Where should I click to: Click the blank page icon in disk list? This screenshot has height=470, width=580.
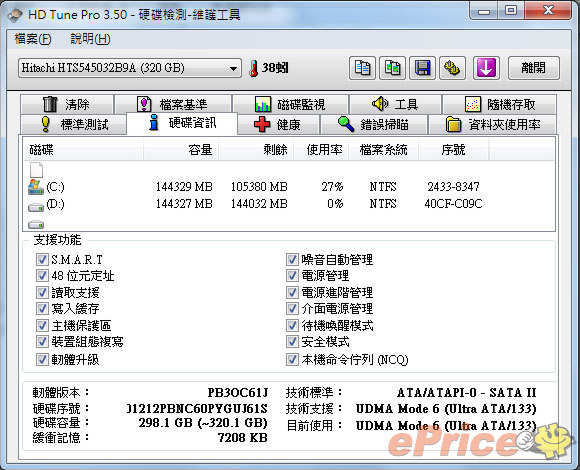(x=36, y=170)
